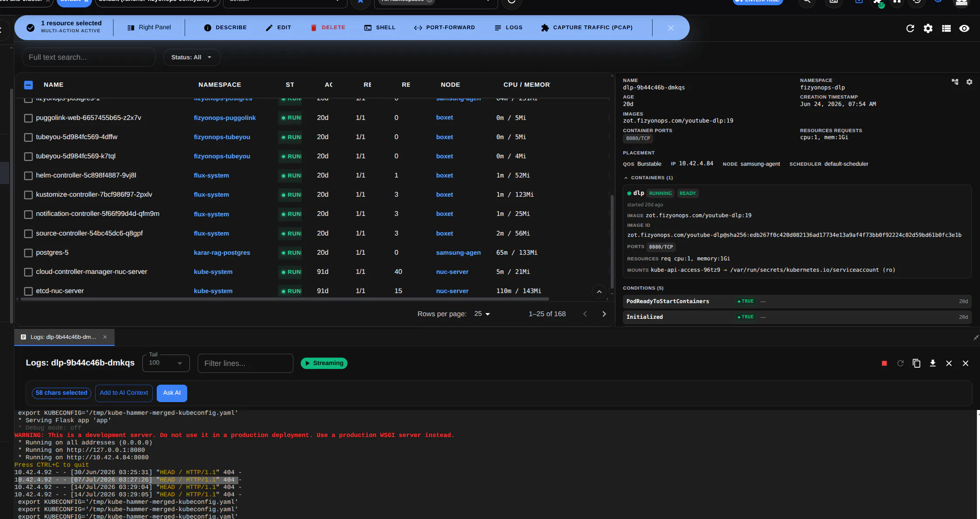Click detail panel tree view icon
Viewport: 980px width, 519px height.
click(x=955, y=82)
